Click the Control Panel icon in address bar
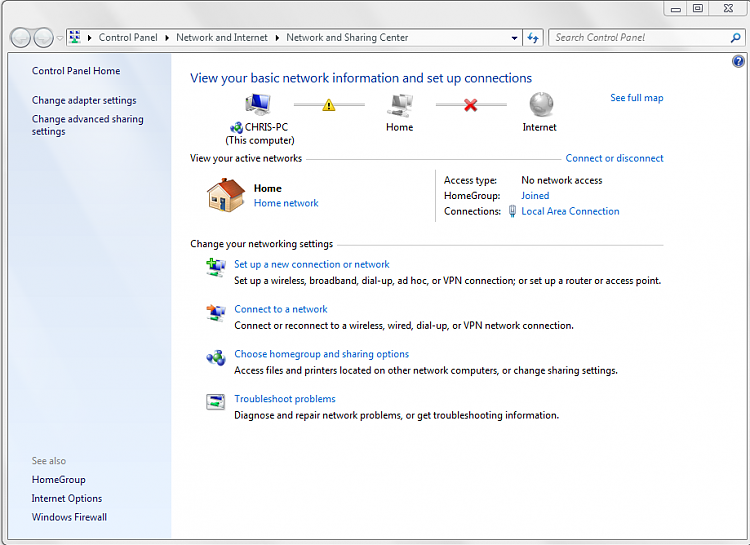The width and height of the screenshot is (750, 545). click(75, 37)
